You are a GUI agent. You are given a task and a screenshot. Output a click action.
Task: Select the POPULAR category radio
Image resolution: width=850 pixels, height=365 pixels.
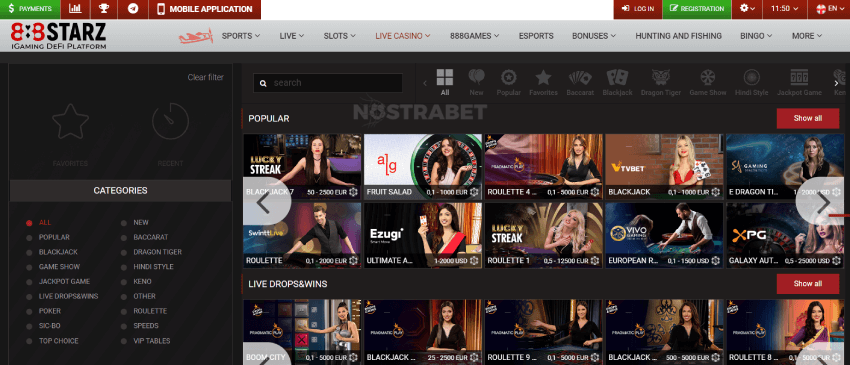pyautogui.click(x=29, y=238)
